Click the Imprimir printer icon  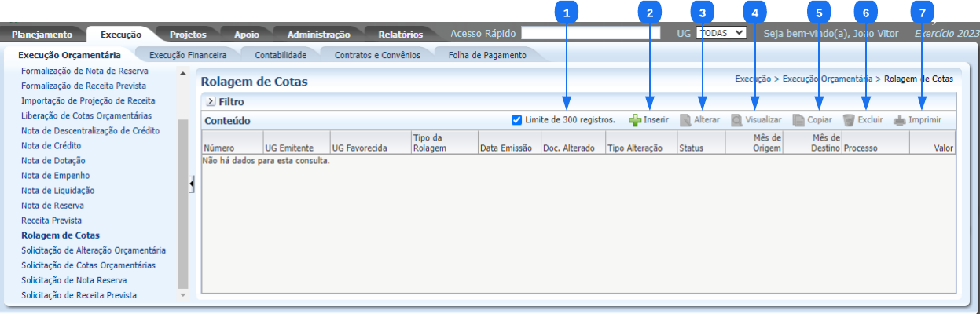pos(900,120)
